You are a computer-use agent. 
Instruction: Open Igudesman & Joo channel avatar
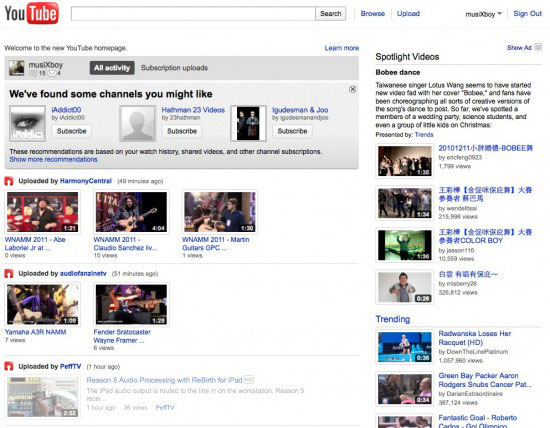[248, 123]
